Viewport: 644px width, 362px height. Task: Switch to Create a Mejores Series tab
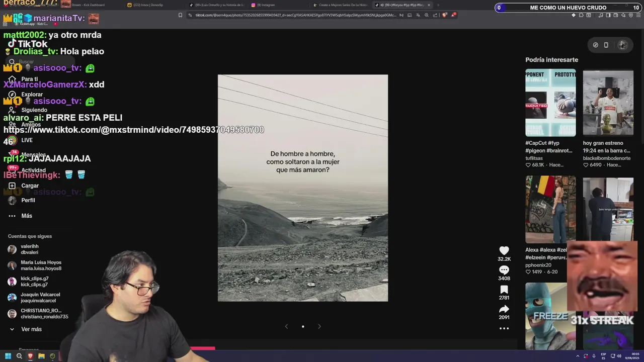(340, 5)
